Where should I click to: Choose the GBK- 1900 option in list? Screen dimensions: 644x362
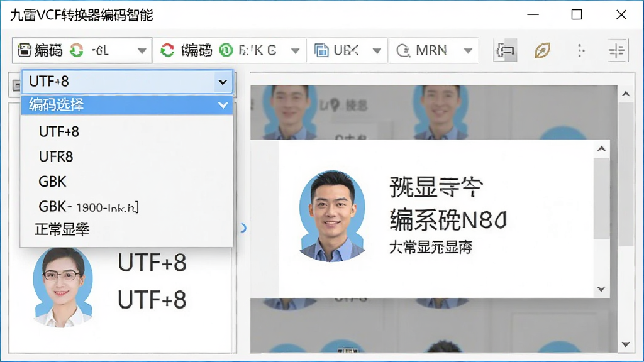[89, 206]
